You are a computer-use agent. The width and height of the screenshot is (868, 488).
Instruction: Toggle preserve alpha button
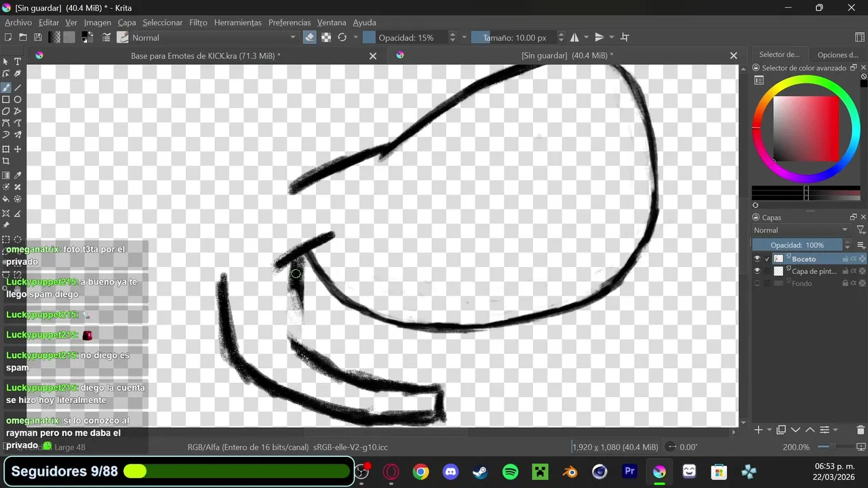(x=326, y=37)
